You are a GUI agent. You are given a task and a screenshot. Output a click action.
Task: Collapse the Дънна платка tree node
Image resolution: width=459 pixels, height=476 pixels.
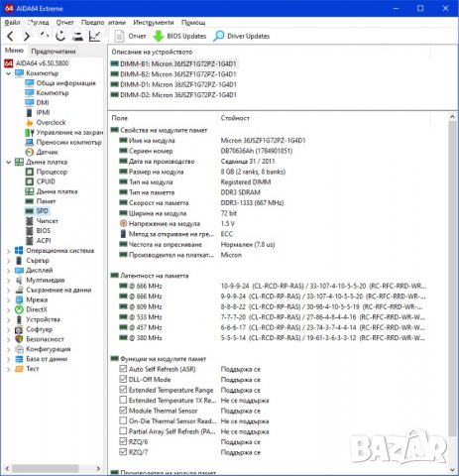pyautogui.click(x=9, y=162)
